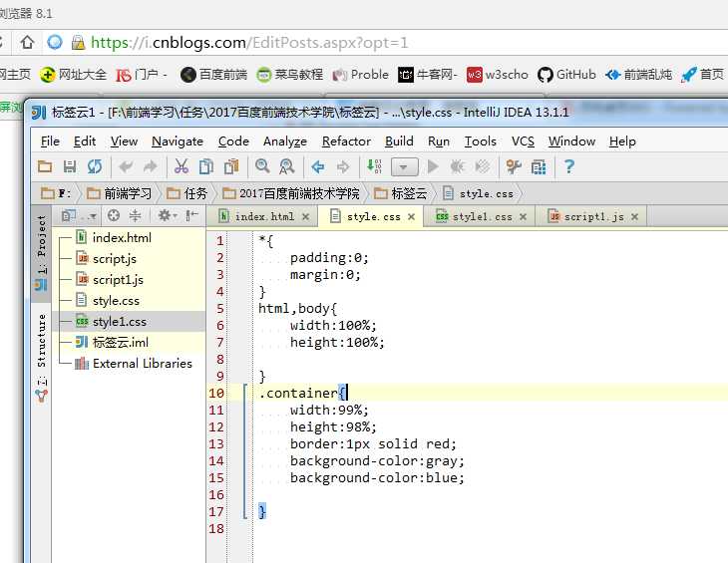Open the run configuration dropdown
Image resolution: width=728 pixels, height=563 pixels.
[x=405, y=167]
